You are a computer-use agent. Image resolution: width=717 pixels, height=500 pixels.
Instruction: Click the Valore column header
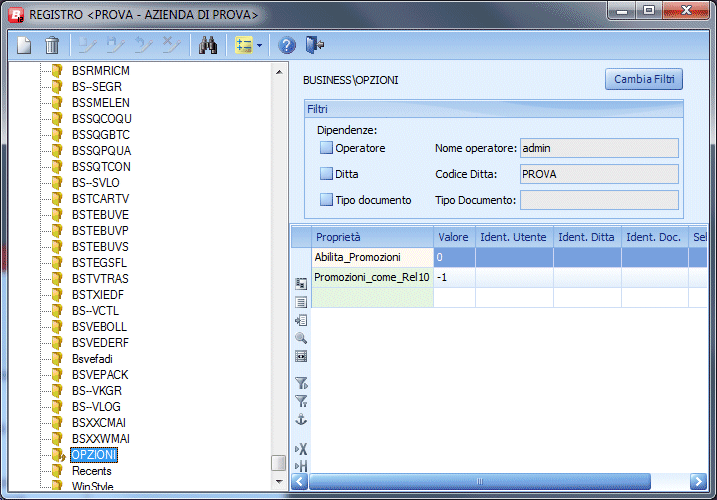(454, 237)
